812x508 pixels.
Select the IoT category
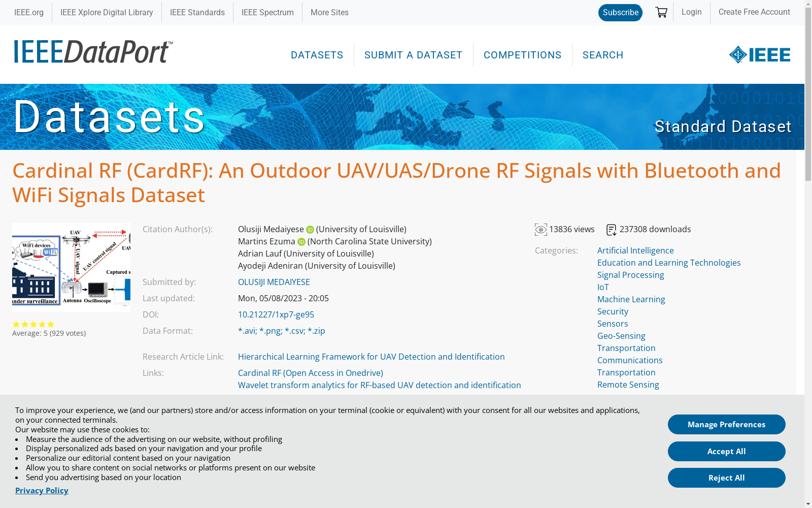click(x=603, y=287)
